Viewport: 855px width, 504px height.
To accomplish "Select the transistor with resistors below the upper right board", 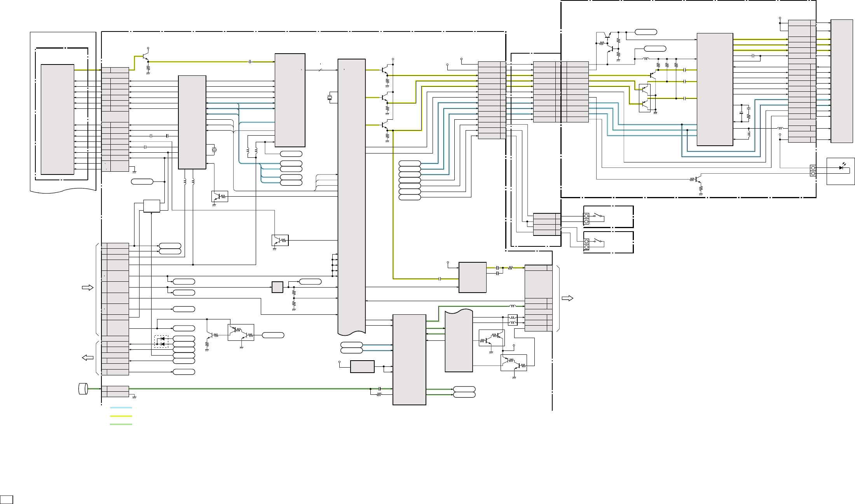I will pos(698,180).
